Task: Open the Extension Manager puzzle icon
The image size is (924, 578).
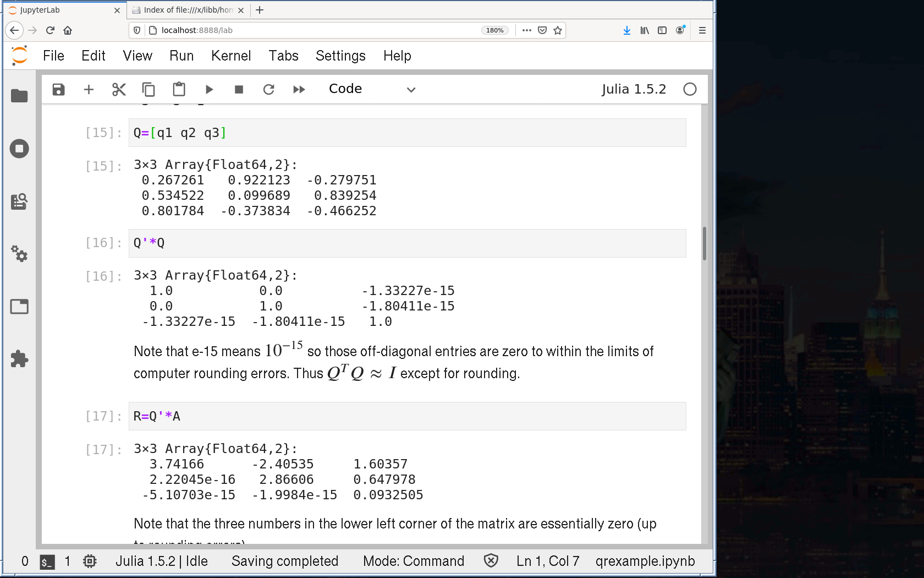Action: point(19,359)
